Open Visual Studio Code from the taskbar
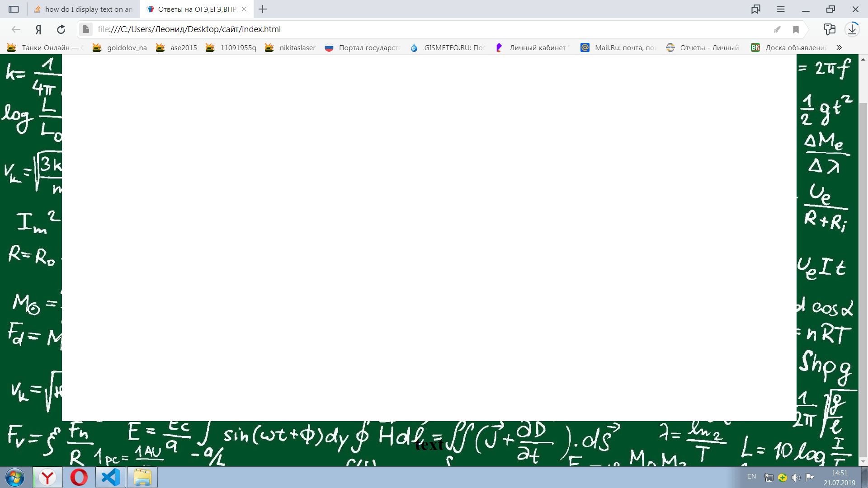This screenshot has height=488, width=868. [x=111, y=477]
